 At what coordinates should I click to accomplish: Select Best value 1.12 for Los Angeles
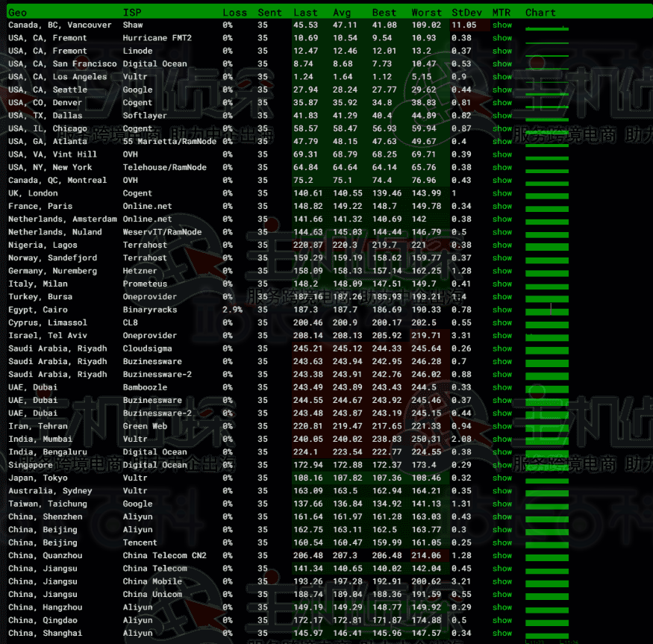pyautogui.click(x=382, y=77)
